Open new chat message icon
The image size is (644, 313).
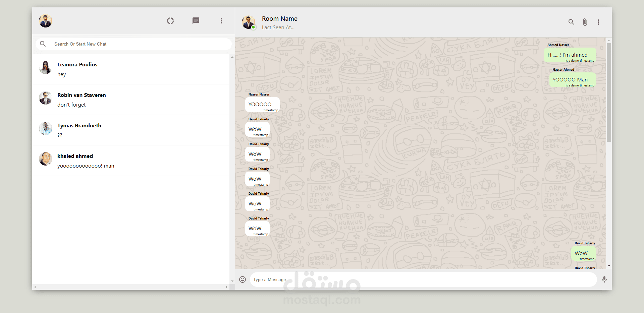(x=196, y=21)
